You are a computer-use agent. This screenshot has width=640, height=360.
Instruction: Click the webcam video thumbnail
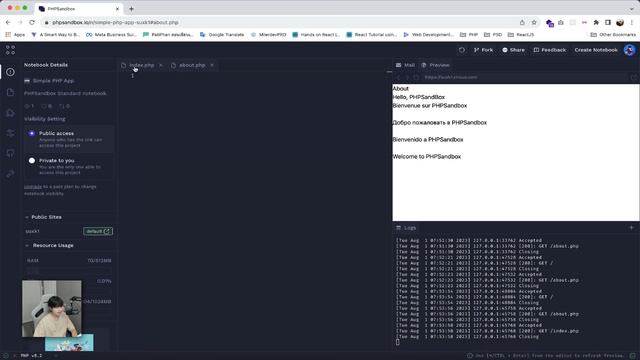pos(51,309)
